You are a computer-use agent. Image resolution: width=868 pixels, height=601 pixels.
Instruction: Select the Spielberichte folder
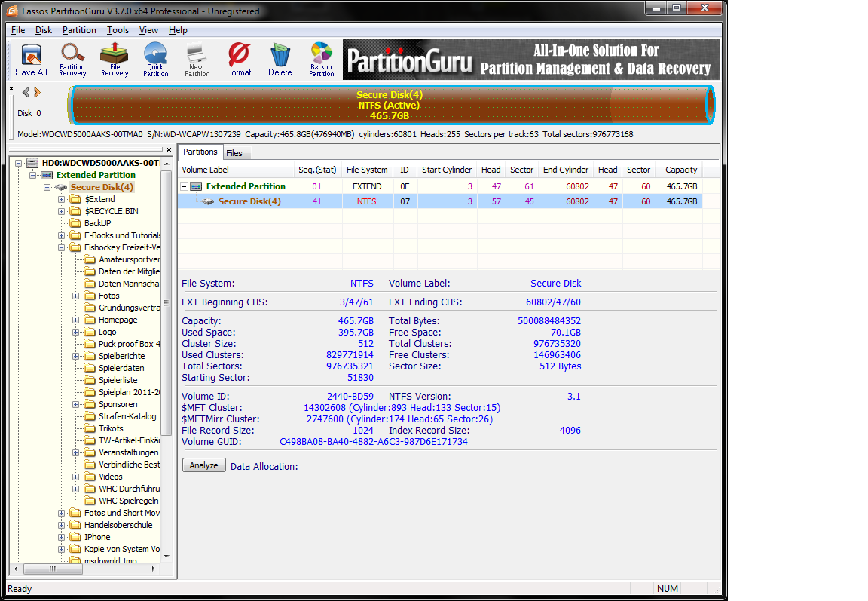coord(122,356)
